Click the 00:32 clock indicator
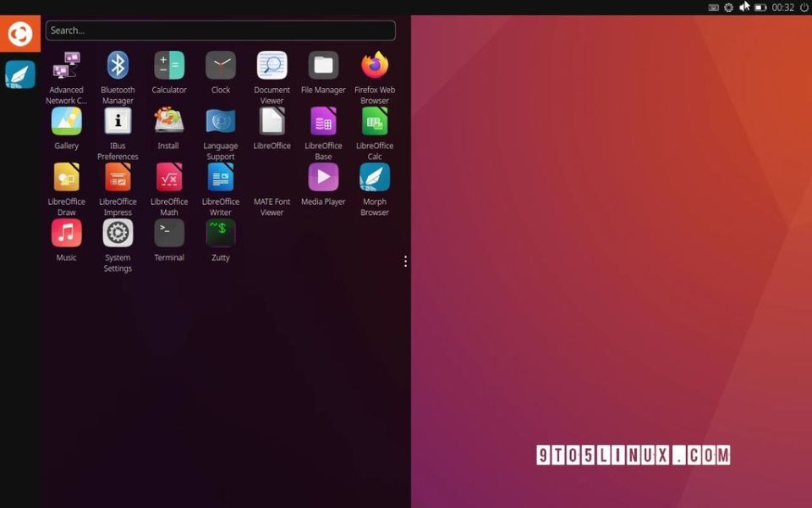 tap(782, 8)
